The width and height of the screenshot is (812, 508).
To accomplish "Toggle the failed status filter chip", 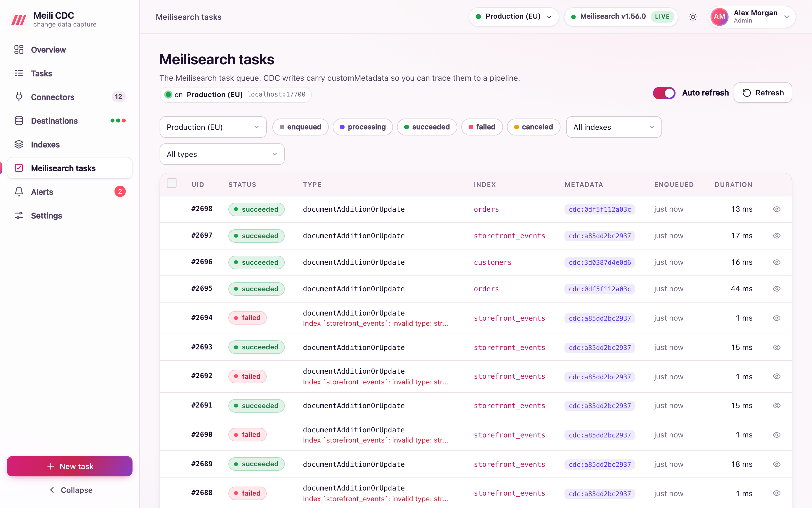I will pyautogui.click(x=482, y=127).
